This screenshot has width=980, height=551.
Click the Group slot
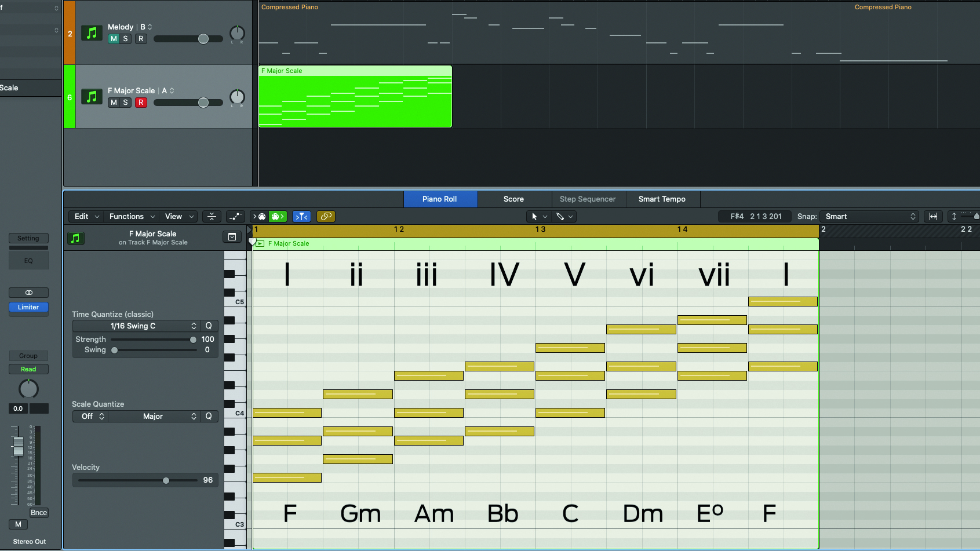point(28,356)
